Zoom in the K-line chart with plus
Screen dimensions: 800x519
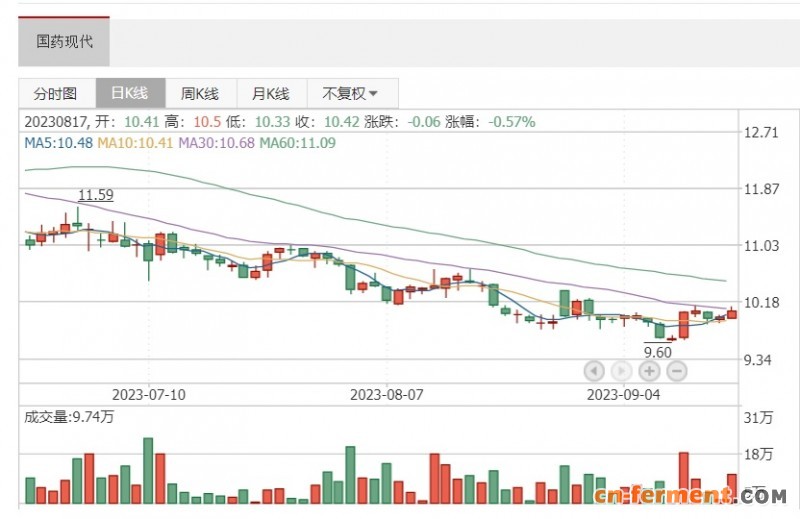(x=649, y=371)
